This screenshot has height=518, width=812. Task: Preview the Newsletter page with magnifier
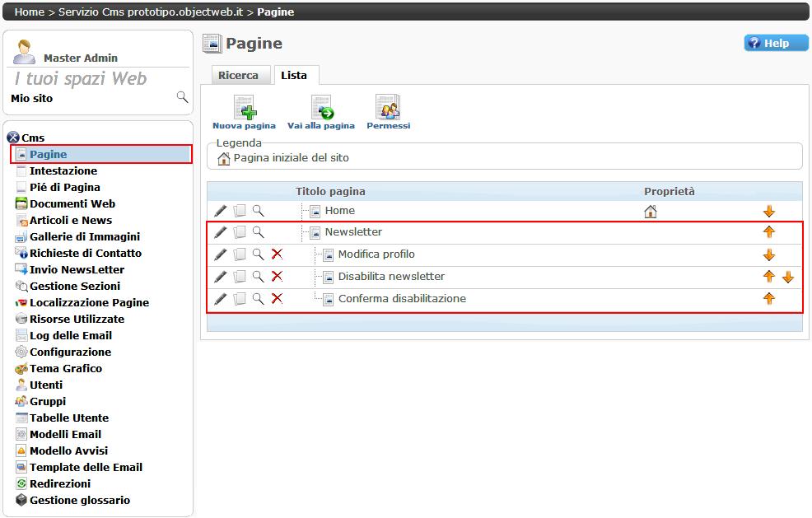(x=258, y=232)
